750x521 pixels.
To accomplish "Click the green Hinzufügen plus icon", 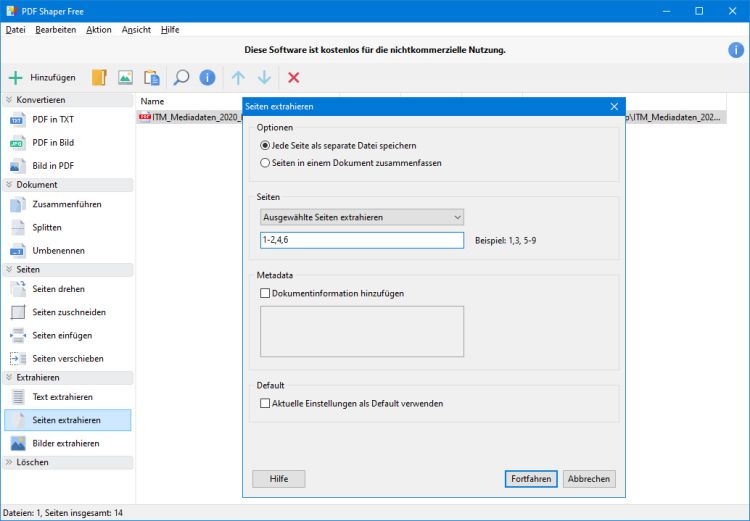I will (16, 77).
